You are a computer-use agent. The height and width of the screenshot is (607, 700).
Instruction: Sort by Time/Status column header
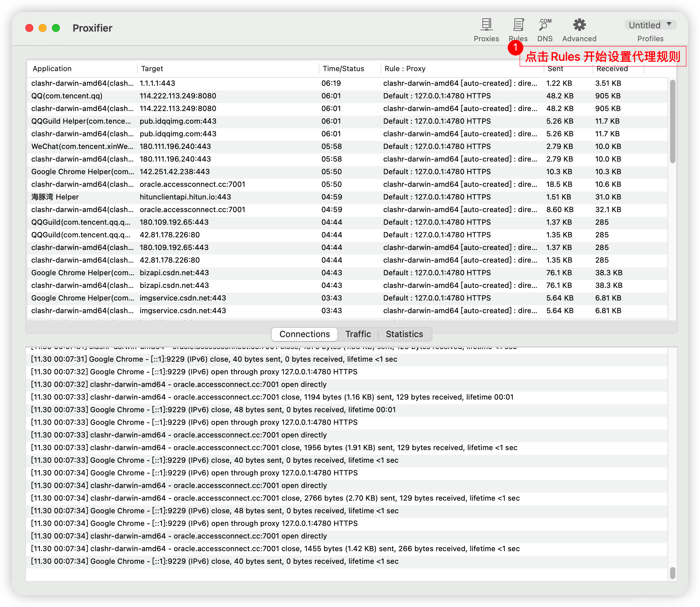point(343,68)
